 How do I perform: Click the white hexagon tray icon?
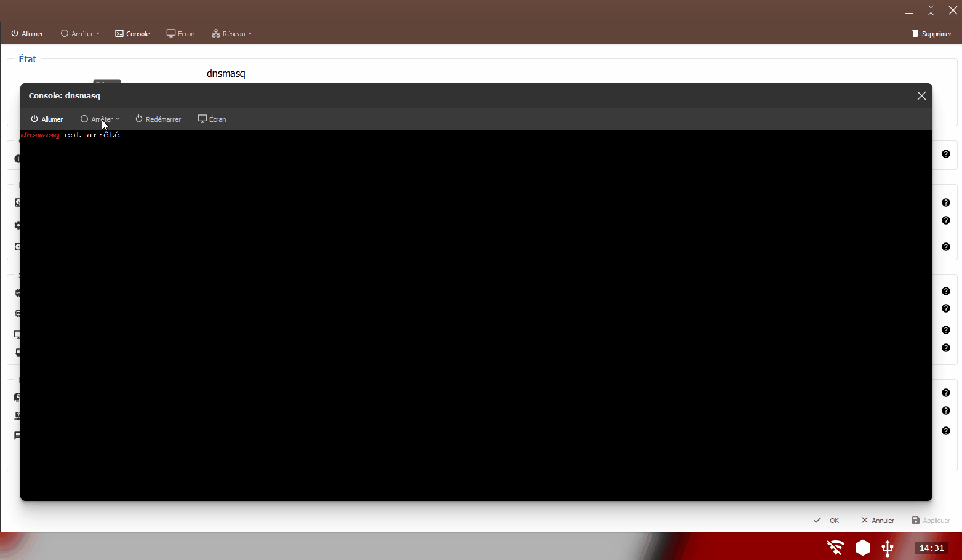(x=862, y=547)
